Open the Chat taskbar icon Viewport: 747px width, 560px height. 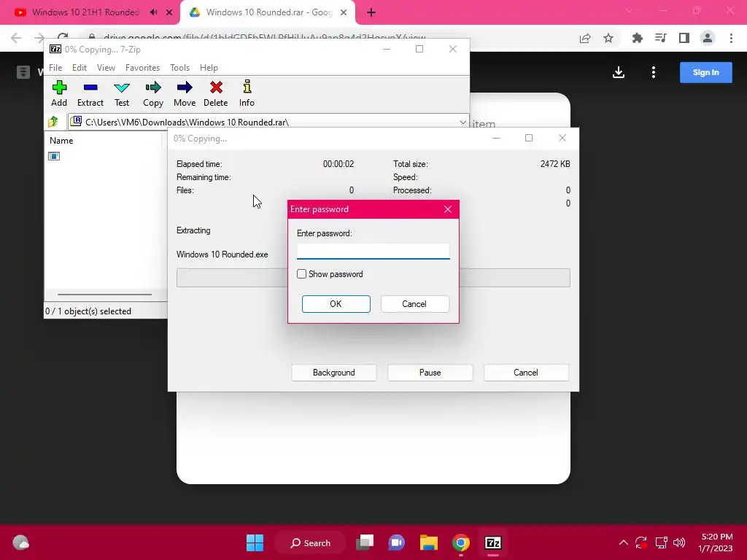[396, 542]
